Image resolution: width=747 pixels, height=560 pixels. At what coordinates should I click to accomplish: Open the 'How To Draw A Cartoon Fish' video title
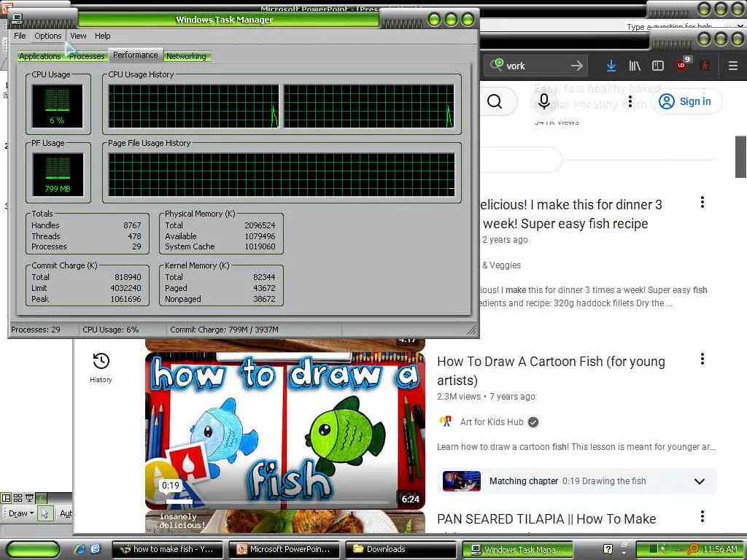(551, 371)
